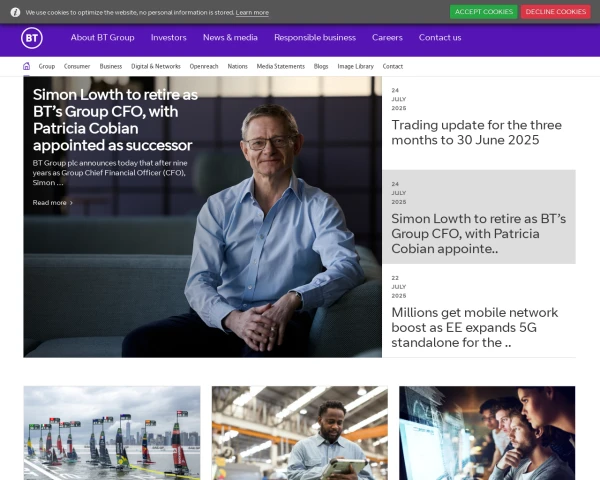
Task: Select the Digital & Networks tab
Action: coord(156,66)
